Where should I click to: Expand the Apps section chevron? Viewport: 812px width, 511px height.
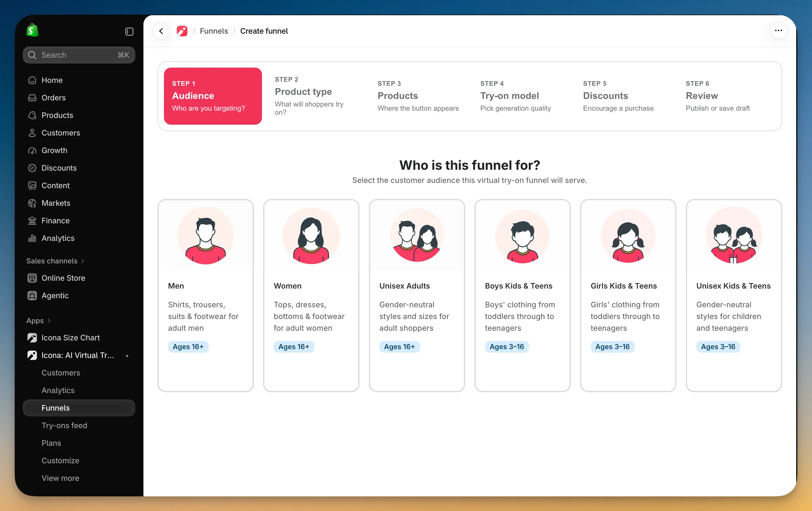point(49,320)
